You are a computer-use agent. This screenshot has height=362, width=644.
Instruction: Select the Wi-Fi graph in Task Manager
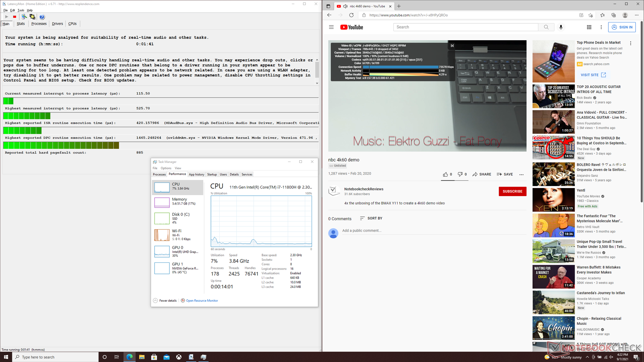click(178, 235)
